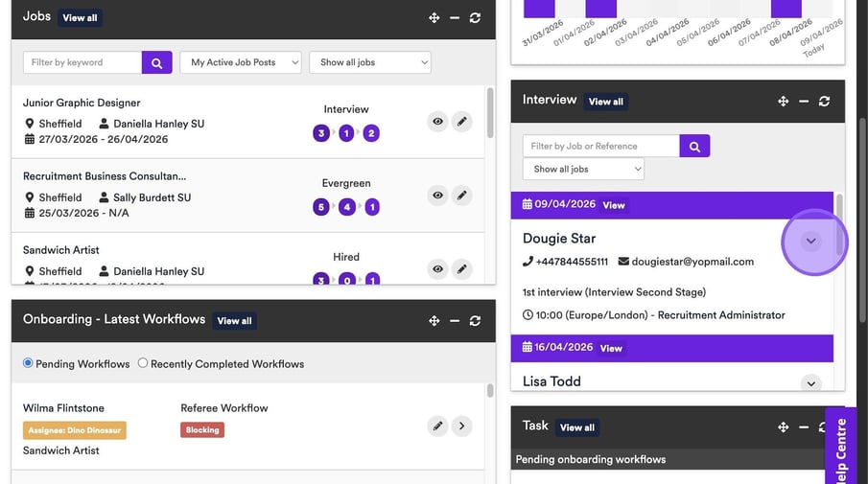The image size is (868, 484).
Task: Edit the Junior Graphic Designer job
Action: tap(461, 122)
